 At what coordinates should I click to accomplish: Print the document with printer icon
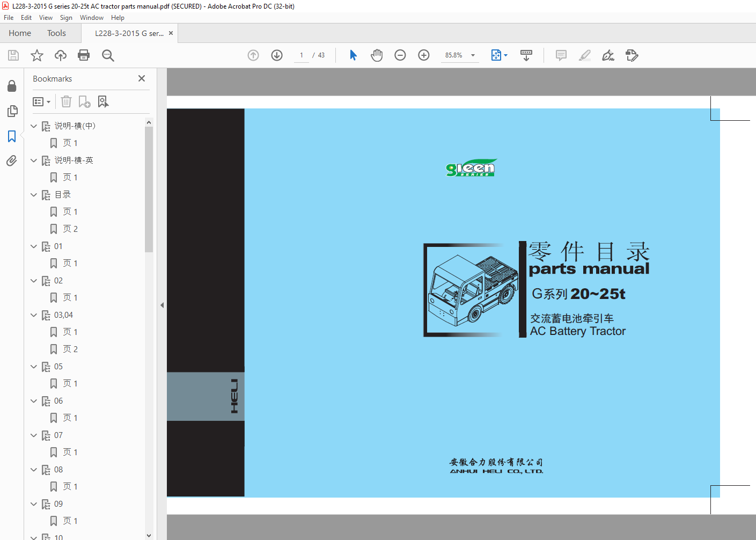pyautogui.click(x=84, y=55)
